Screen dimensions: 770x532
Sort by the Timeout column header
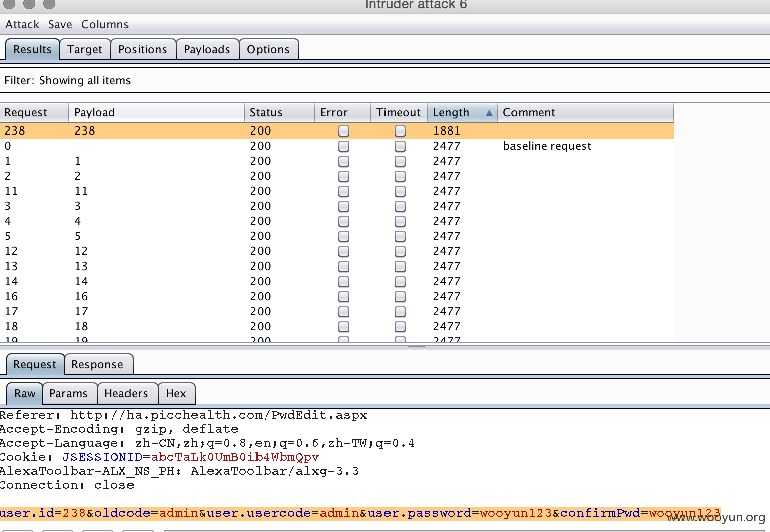click(399, 112)
